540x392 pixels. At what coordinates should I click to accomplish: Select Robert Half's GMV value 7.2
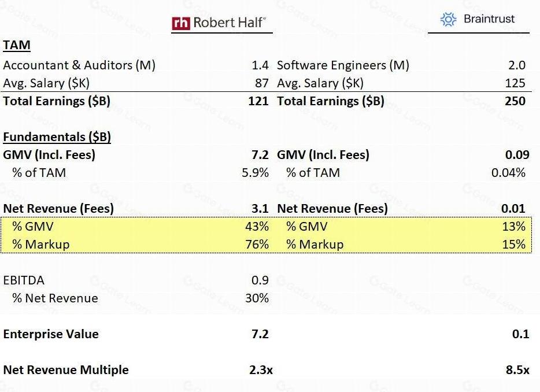(260, 155)
